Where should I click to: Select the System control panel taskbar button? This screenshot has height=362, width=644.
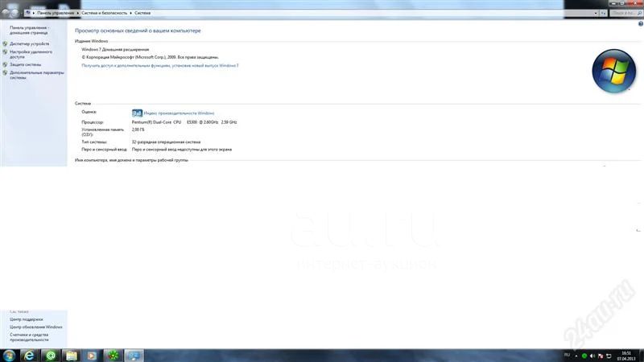[x=134, y=356]
